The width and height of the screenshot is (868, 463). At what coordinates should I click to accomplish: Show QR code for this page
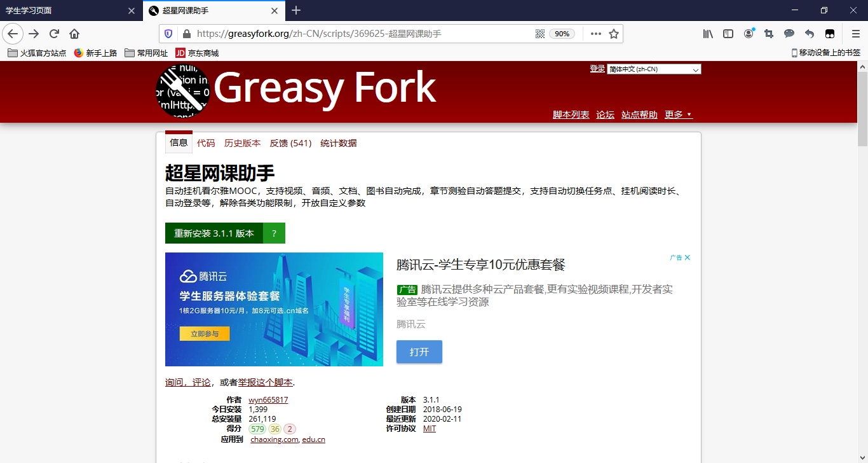540,34
